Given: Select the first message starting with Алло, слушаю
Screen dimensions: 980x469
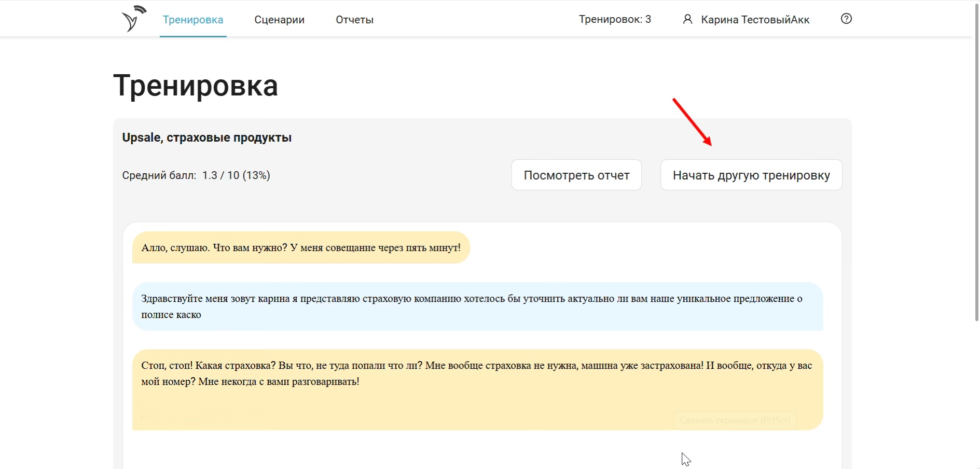Looking at the screenshot, I should tap(301, 248).
